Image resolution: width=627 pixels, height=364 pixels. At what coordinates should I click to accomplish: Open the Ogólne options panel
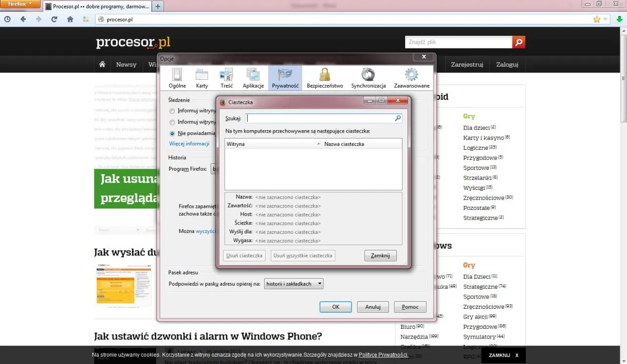tap(176, 77)
